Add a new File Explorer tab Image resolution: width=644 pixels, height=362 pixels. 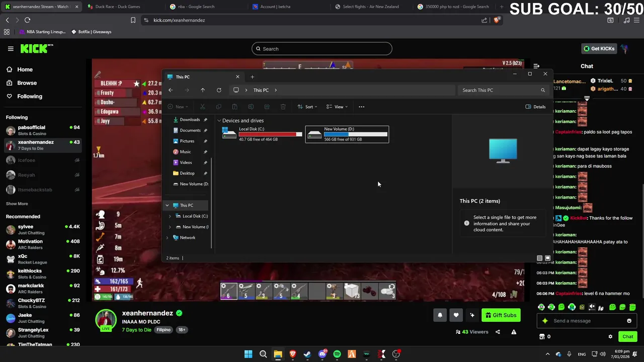[252, 77]
